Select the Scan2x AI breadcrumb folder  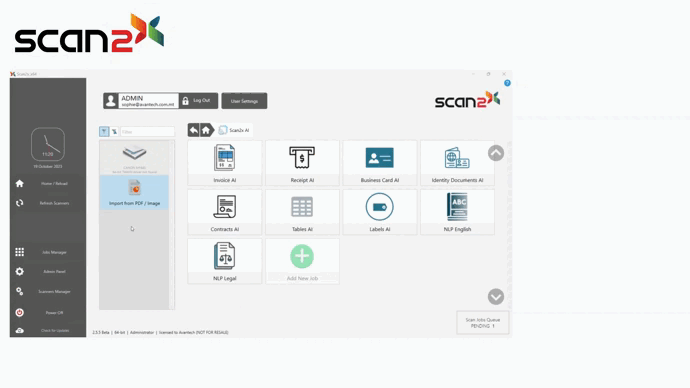point(234,130)
